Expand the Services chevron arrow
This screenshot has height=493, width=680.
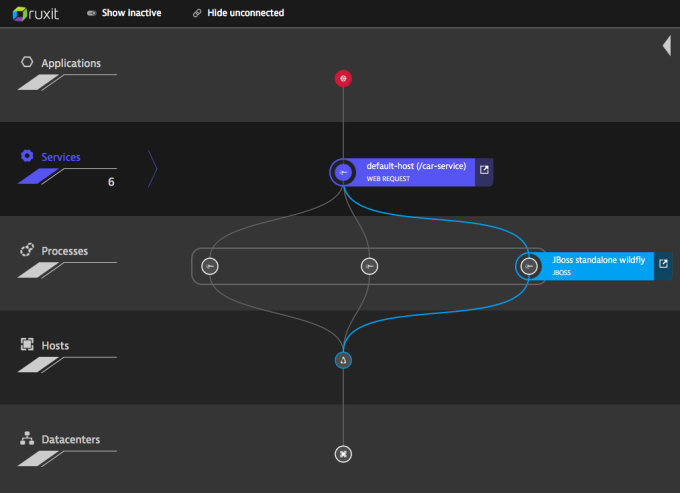[152, 169]
